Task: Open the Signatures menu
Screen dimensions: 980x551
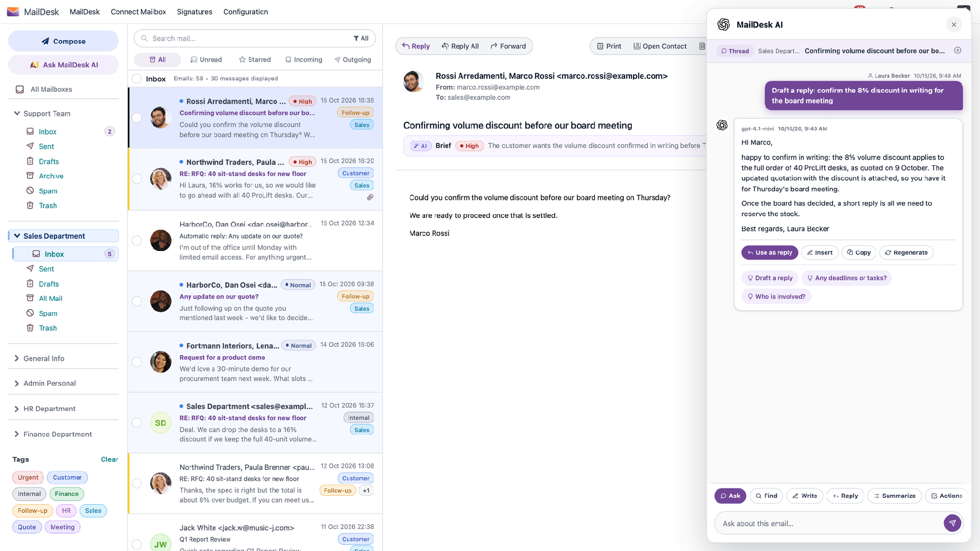Action: [x=194, y=12]
